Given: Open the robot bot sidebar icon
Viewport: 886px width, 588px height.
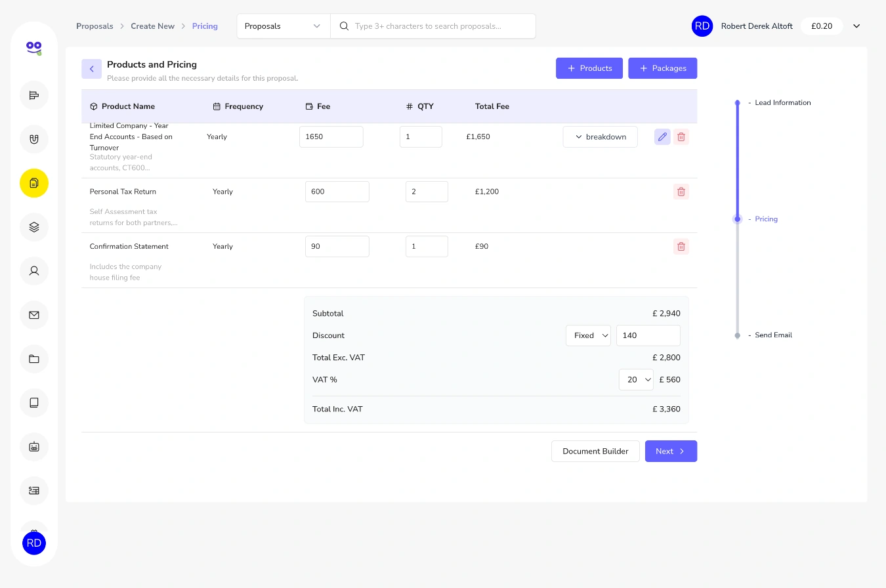Looking at the screenshot, I should [34, 447].
